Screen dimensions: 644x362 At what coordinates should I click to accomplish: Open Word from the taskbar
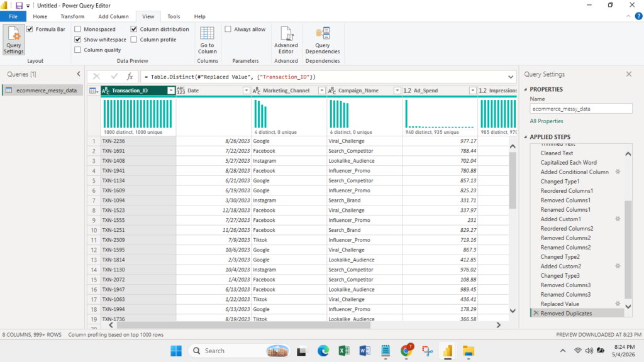(x=364, y=351)
